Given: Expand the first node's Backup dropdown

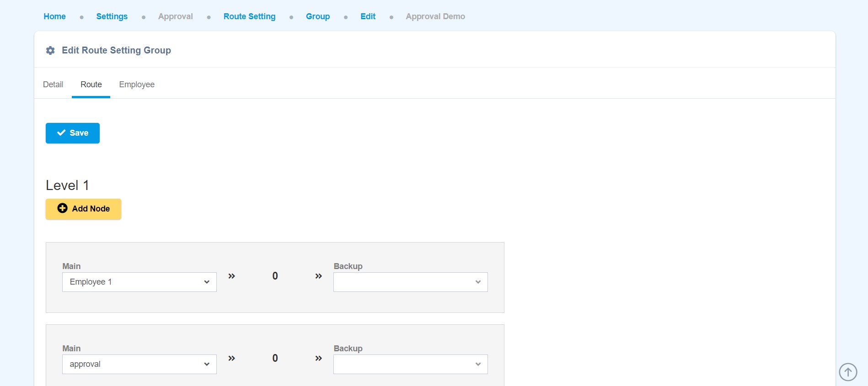Looking at the screenshot, I should (410, 282).
